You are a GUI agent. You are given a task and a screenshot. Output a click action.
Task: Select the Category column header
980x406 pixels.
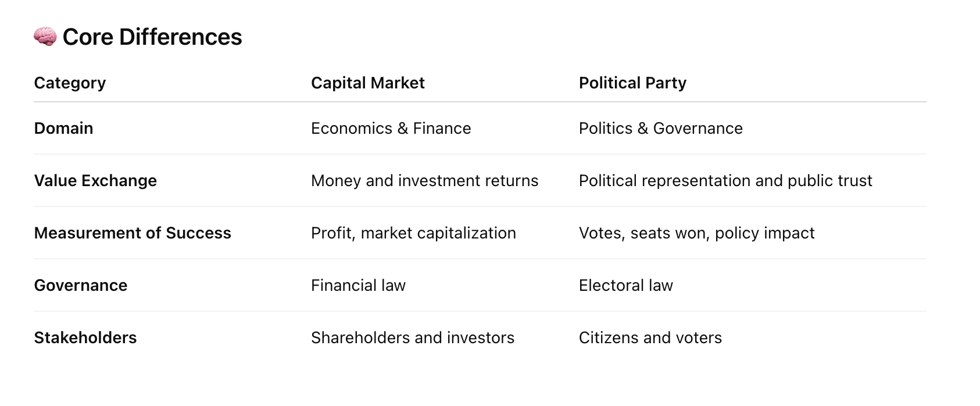click(70, 83)
